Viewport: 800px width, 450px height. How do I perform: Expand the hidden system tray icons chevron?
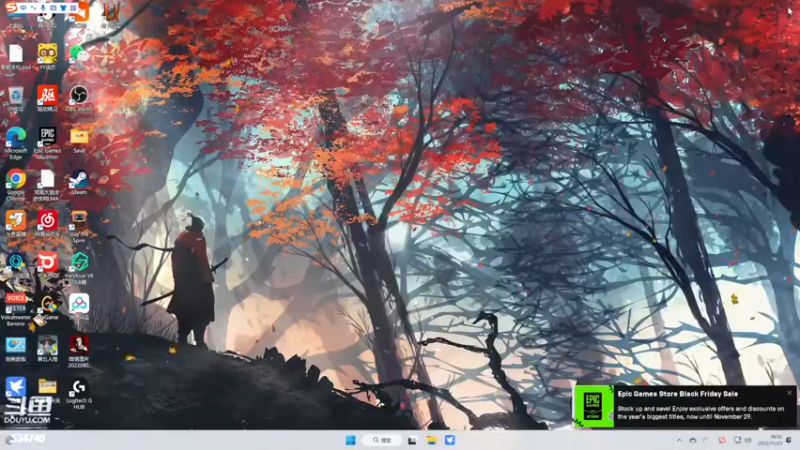[x=679, y=440]
